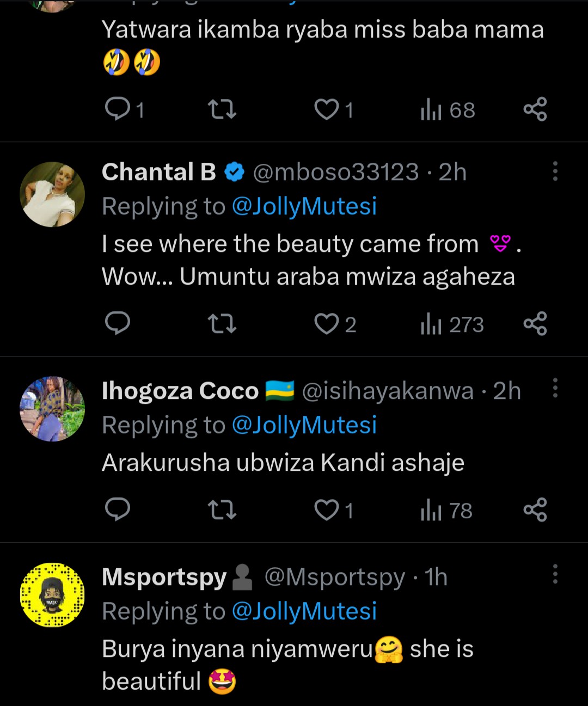588x706 pixels.
Task: Share Ihogoza Coco's reply
Action: coord(535,510)
